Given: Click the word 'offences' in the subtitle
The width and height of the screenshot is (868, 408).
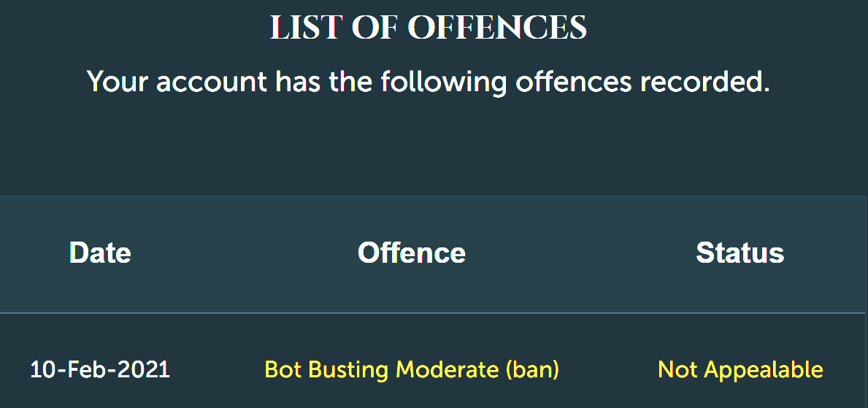Looking at the screenshot, I should [x=574, y=81].
